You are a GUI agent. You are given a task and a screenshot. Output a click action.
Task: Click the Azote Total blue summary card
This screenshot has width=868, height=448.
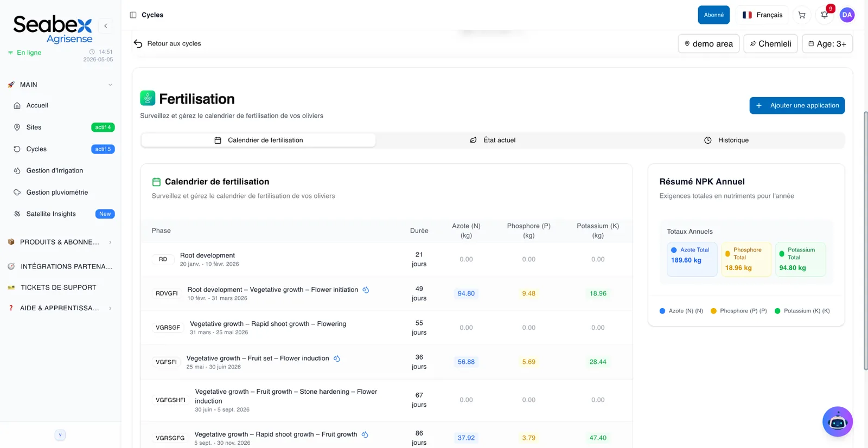[692, 259]
